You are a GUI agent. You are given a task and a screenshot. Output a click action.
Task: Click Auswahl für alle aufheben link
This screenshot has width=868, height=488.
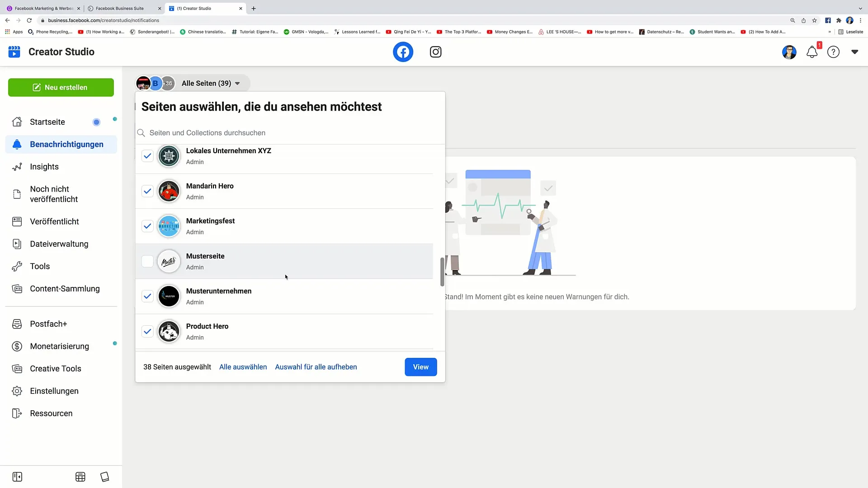[316, 367]
